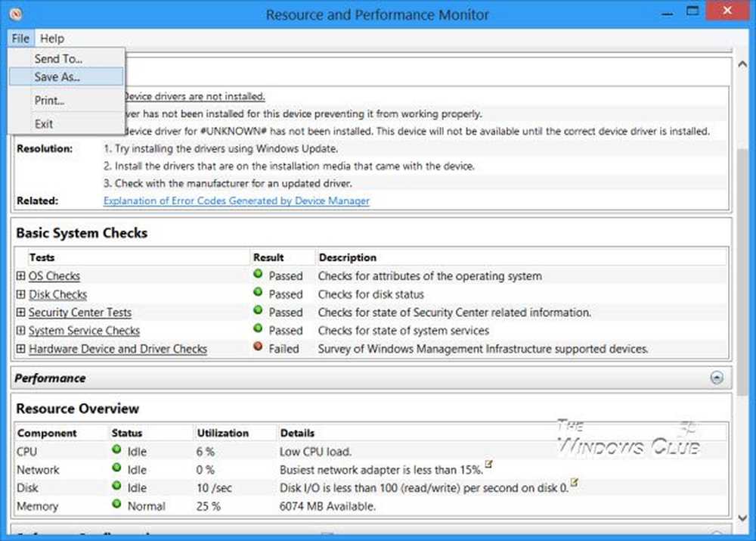
Task: Click the 'Basic System Checks' heading
Action: tap(82, 233)
